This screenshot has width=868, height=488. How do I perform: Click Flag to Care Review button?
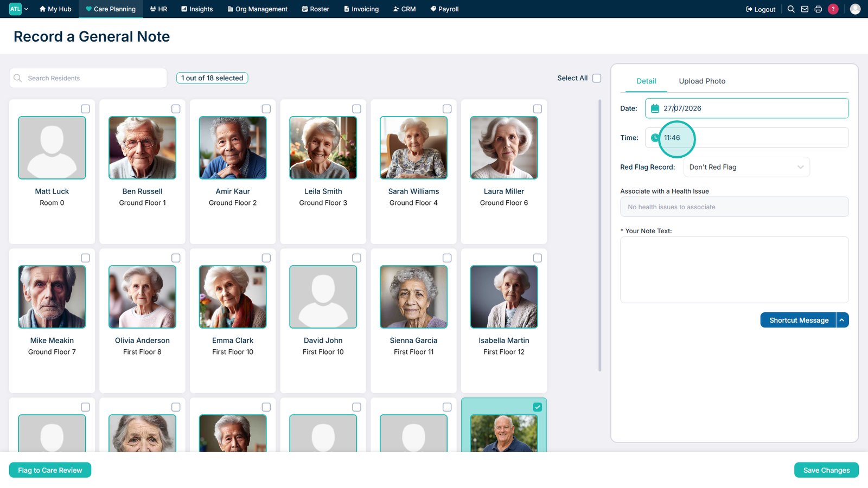[50, 470]
